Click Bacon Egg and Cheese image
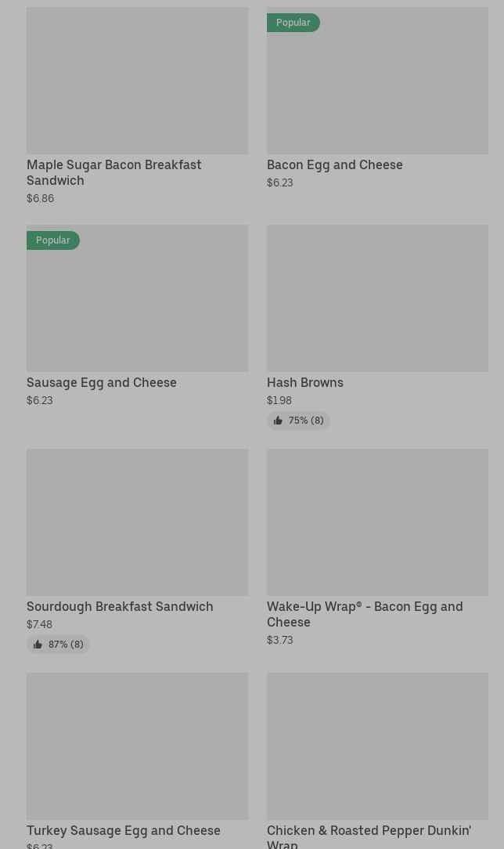Screen dimensions: 504x849 click(377, 86)
